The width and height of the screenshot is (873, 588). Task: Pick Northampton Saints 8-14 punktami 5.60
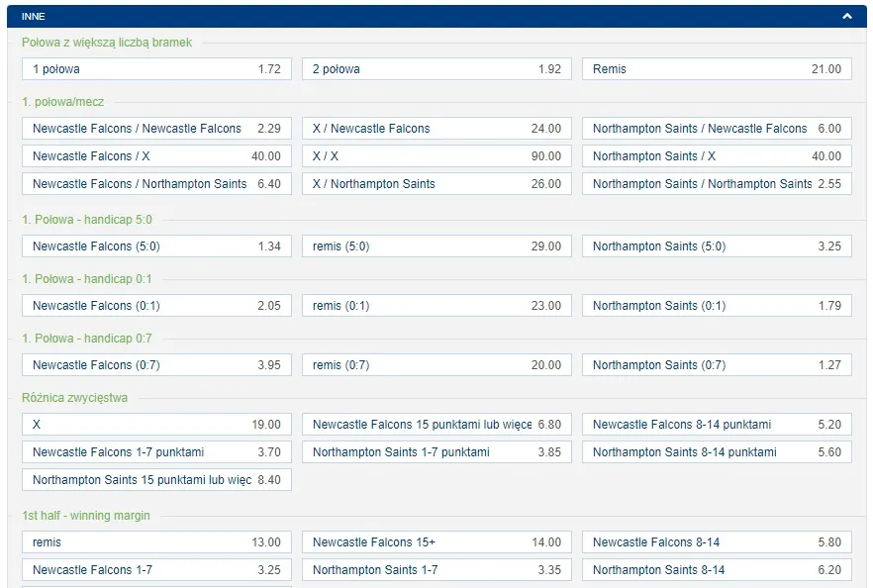tap(717, 452)
